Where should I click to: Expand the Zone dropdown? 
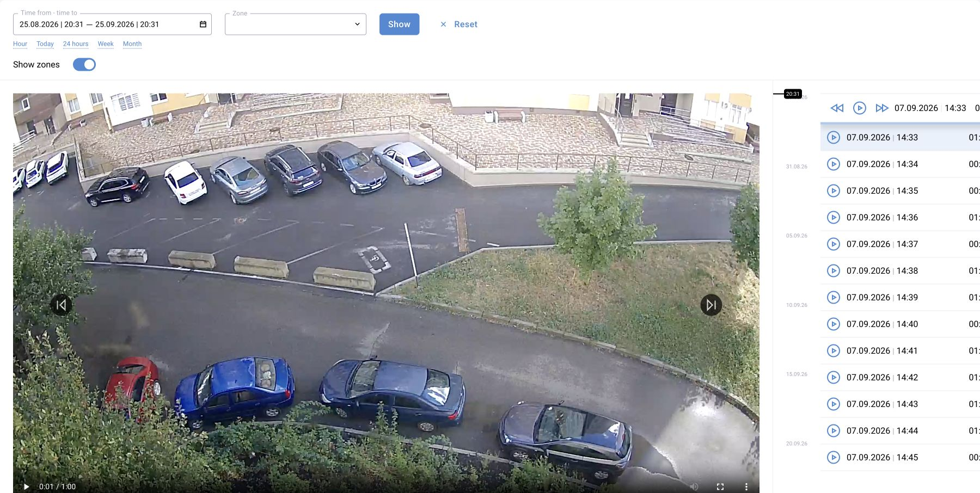pos(296,24)
